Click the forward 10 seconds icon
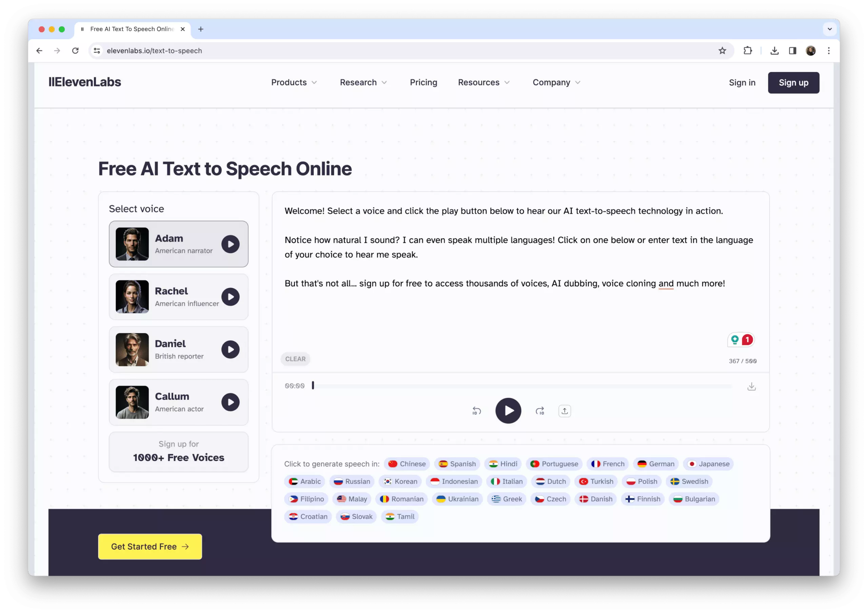This screenshot has height=613, width=868. coord(540,411)
